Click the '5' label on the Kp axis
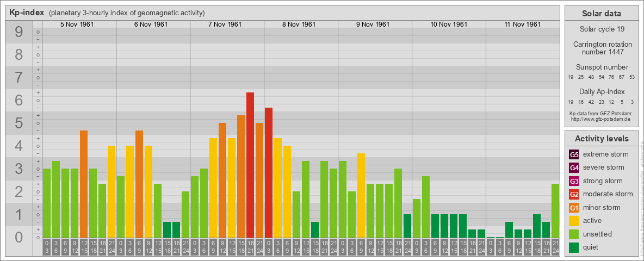 [19, 123]
